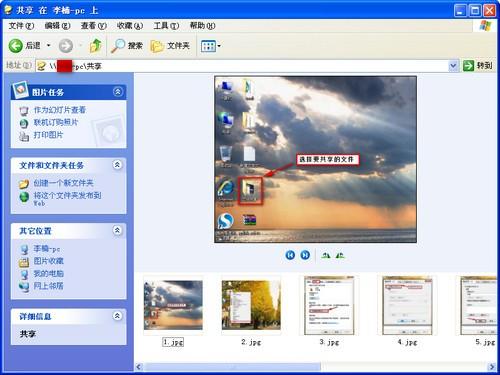Image resolution: width=500 pixels, height=375 pixels.
Task: Toggle the Folders (文件夹) pane button
Action: 170,46
